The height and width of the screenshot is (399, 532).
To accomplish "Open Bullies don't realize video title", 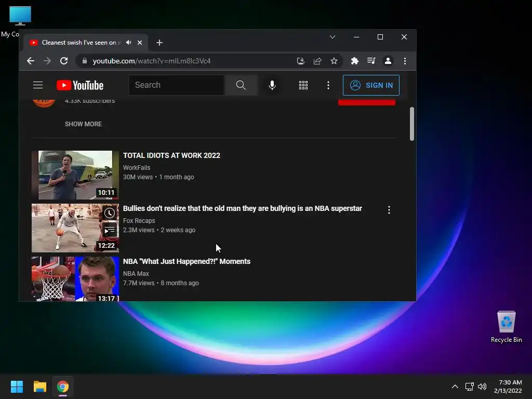I will [243, 208].
